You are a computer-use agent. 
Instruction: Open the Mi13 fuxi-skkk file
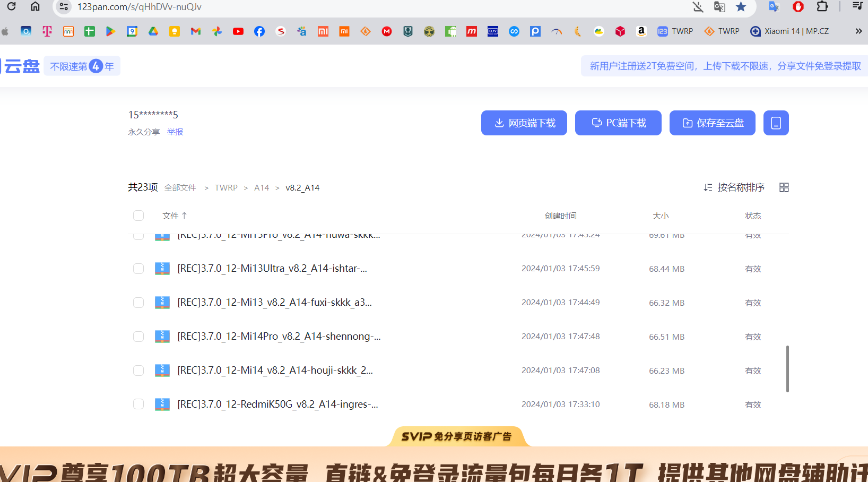pyautogui.click(x=274, y=303)
